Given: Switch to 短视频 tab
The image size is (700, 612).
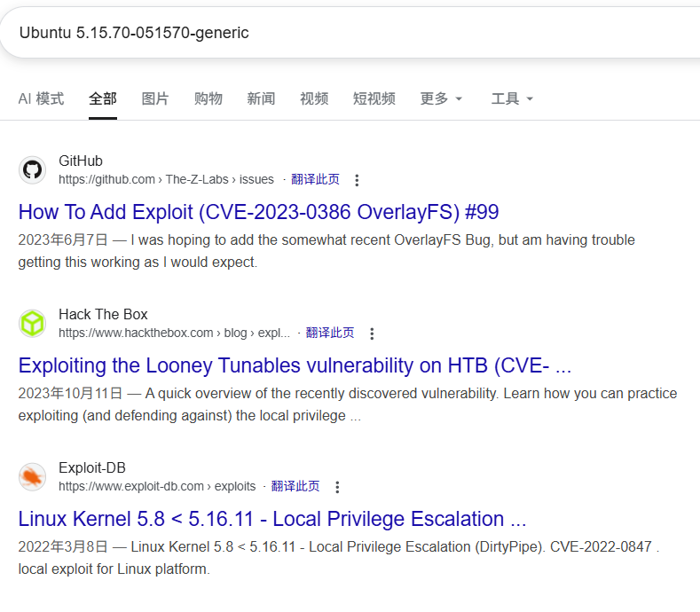Looking at the screenshot, I should tap(374, 98).
